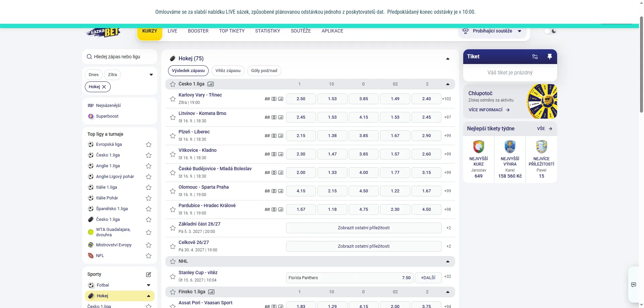Collapse the Hokej (75) panel
Screen dimensions: 644x308
pyautogui.click(x=447, y=59)
